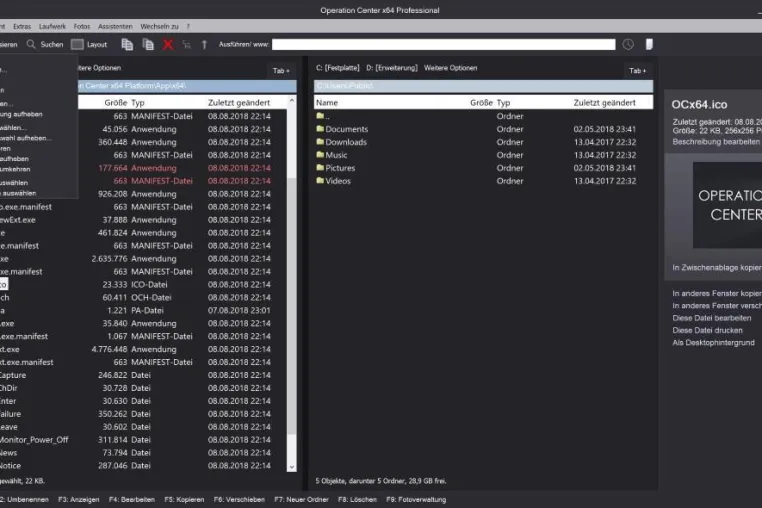Click the right pane C:\Users\Public path bar

point(484,86)
